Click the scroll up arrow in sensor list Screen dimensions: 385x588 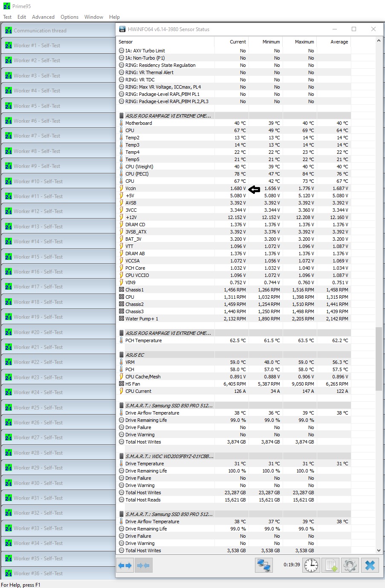click(x=379, y=41)
